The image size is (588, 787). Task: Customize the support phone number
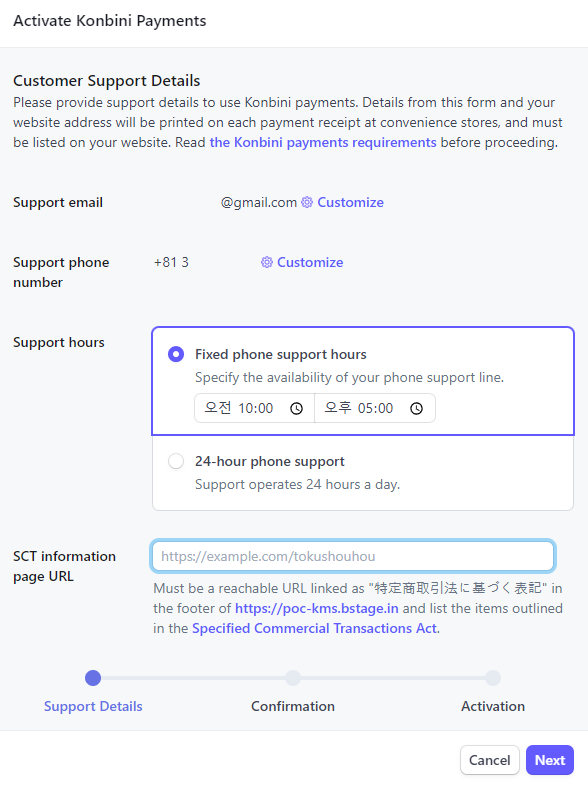(310, 262)
